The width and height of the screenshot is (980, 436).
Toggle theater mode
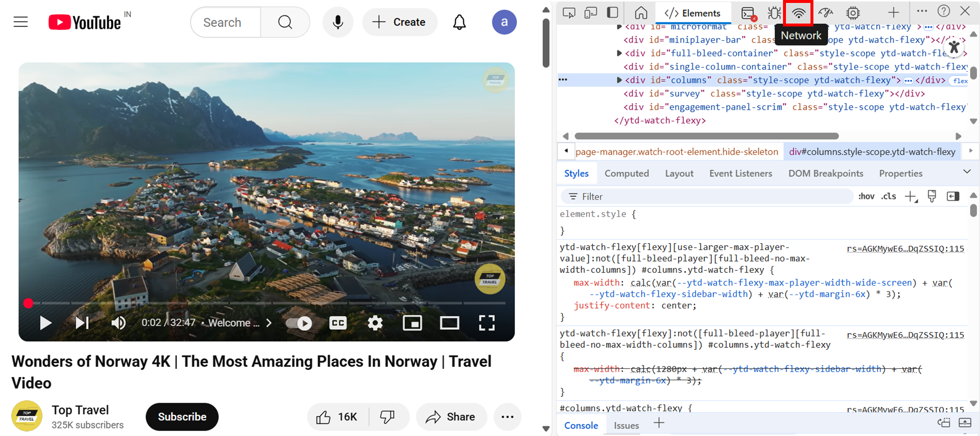(449, 323)
